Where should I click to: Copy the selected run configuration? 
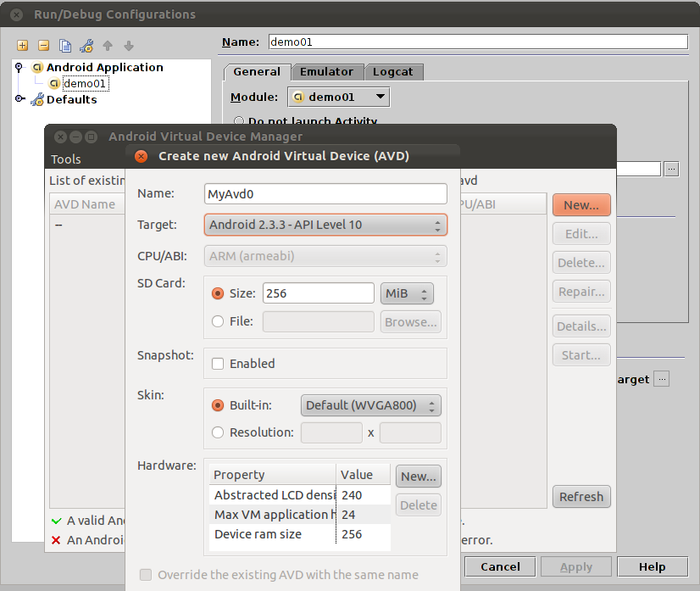coord(65,46)
